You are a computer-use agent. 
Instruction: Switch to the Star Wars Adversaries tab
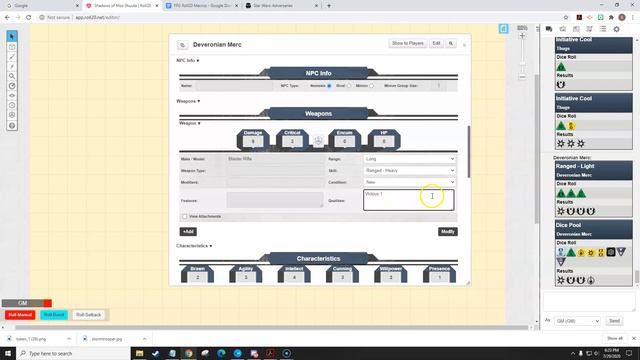point(281,6)
